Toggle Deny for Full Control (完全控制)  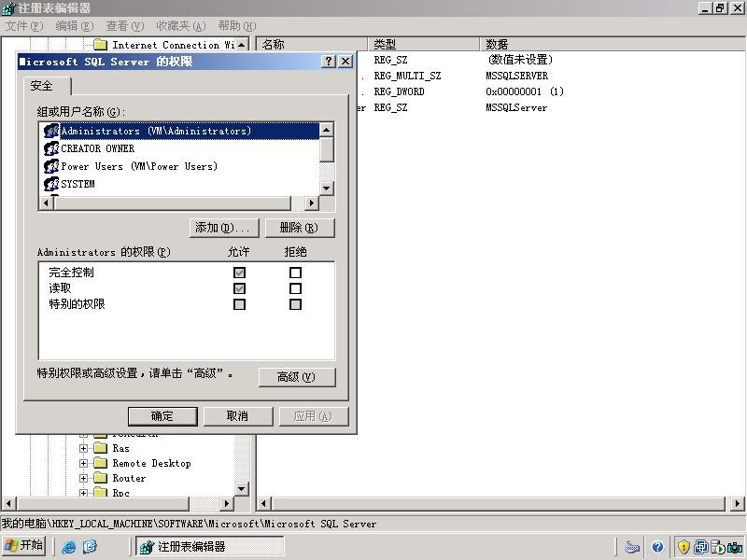(295, 273)
